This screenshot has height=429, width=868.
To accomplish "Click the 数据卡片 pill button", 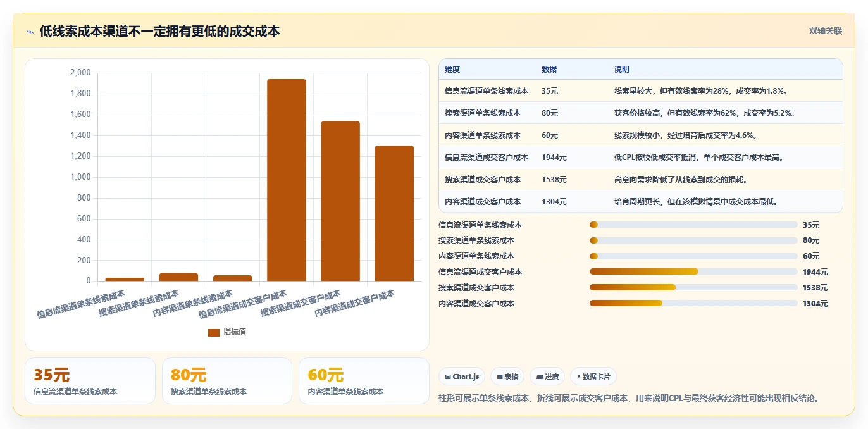I will [x=593, y=376].
